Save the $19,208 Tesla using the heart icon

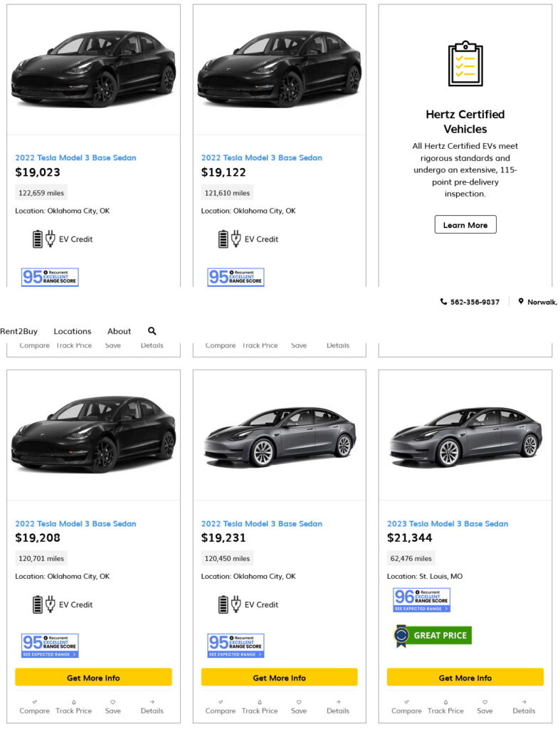(113, 701)
